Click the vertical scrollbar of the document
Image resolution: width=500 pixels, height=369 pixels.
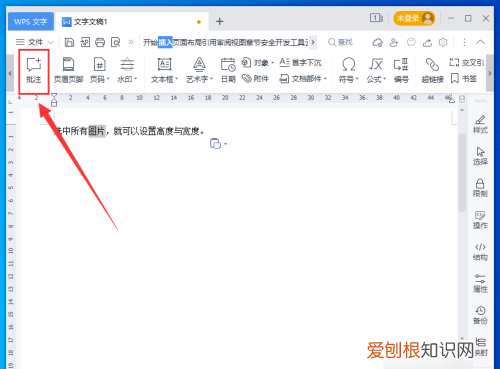[462, 173]
